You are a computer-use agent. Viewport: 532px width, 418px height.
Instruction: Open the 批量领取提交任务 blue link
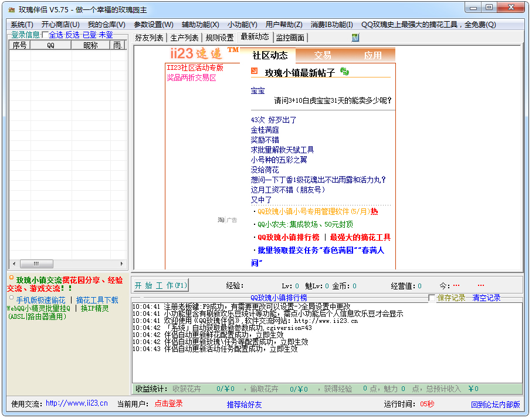click(x=317, y=257)
